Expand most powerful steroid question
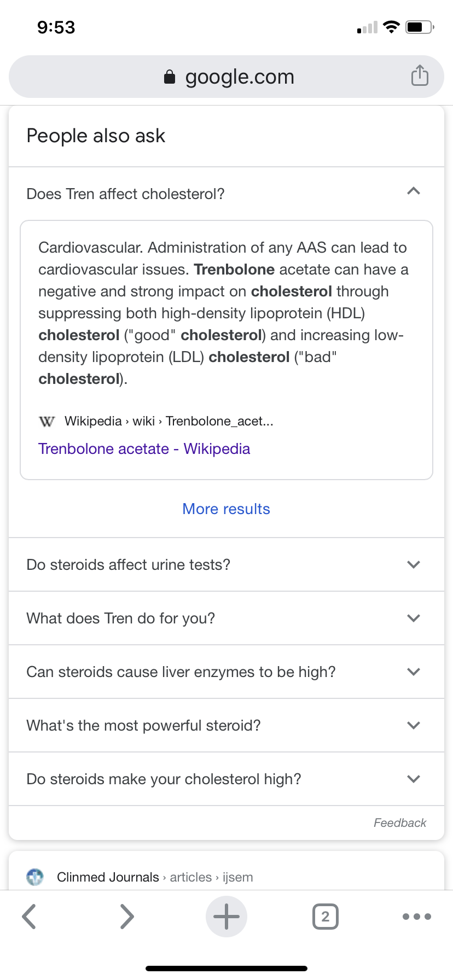 coord(414,725)
